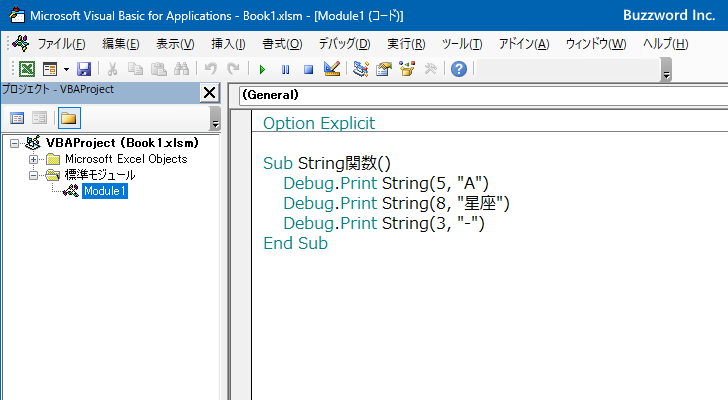Click the String(8, "星座") code line
This screenshot has height=400, width=728.
396,203
